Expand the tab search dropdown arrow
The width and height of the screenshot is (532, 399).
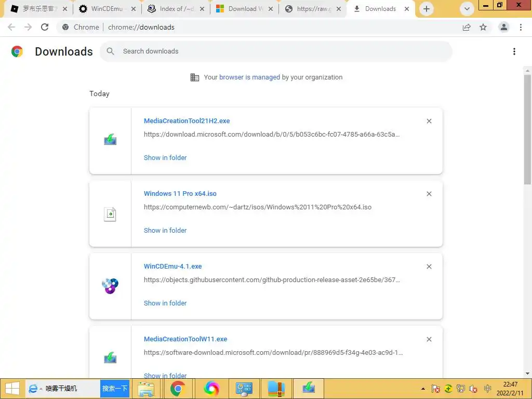click(x=467, y=9)
